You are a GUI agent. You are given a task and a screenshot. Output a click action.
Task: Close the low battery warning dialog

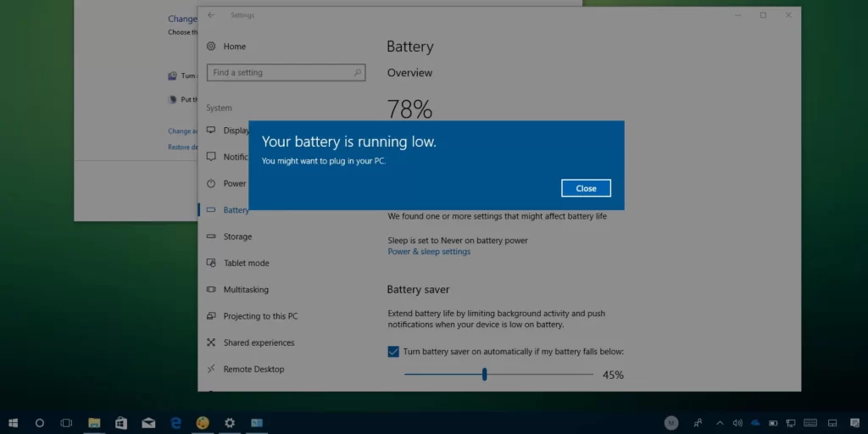click(x=586, y=188)
